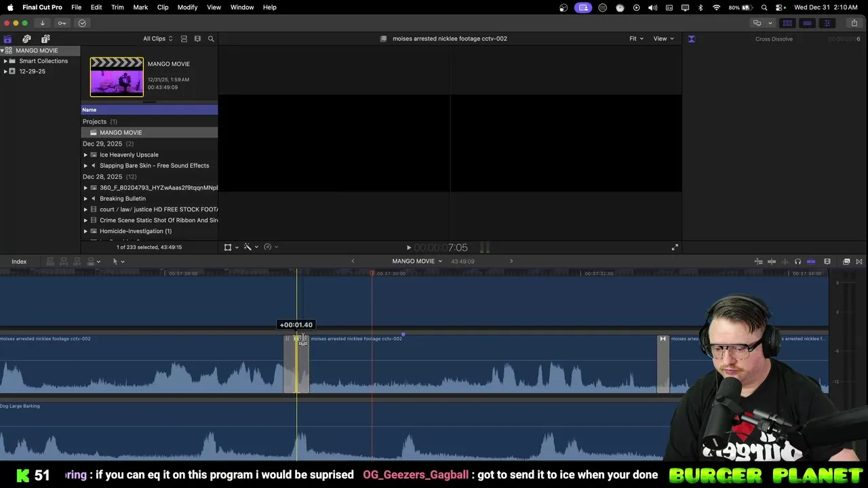Viewport: 868px width, 488px height.
Task: Click the Import Media down-arrow button
Action: 42,23
